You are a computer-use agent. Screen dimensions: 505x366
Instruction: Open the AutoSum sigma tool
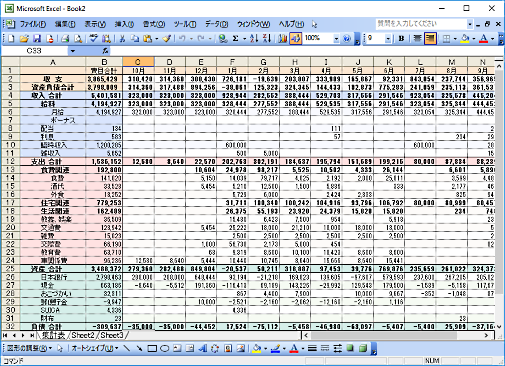pyautogui.click(x=235, y=39)
